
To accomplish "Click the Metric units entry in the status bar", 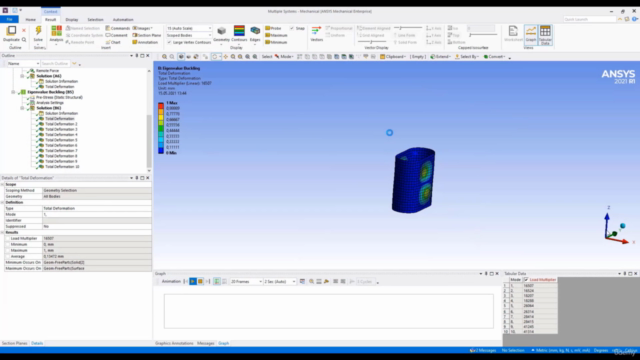I will click(x=560, y=350).
